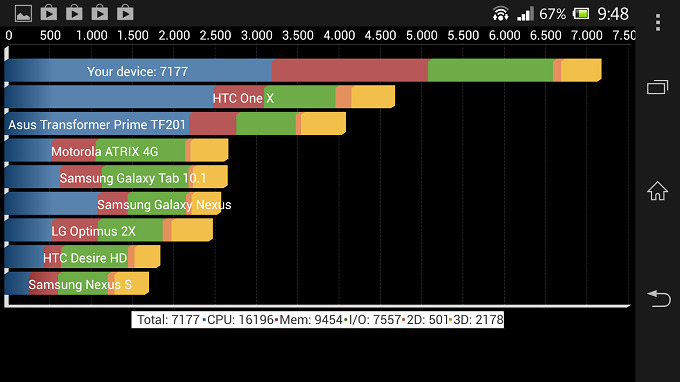The width and height of the screenshot is (680, 382).
Task: Tap the 2.500 axis label
Action: pyautogui.click(x=215, y=35)
